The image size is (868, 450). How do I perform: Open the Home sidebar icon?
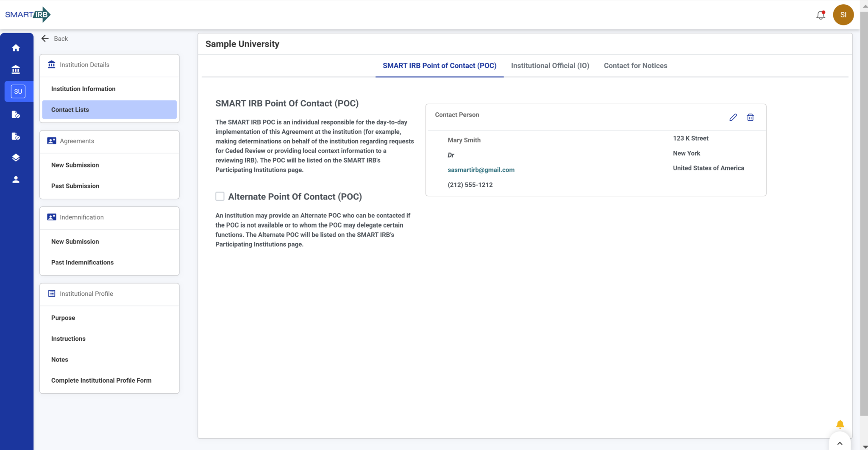tap(16, 48)
